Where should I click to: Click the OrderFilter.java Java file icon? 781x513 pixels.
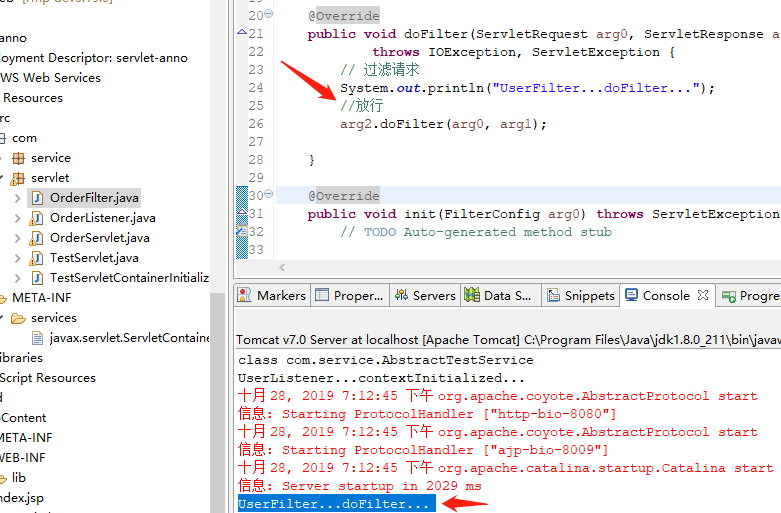[x=37, y=198]
